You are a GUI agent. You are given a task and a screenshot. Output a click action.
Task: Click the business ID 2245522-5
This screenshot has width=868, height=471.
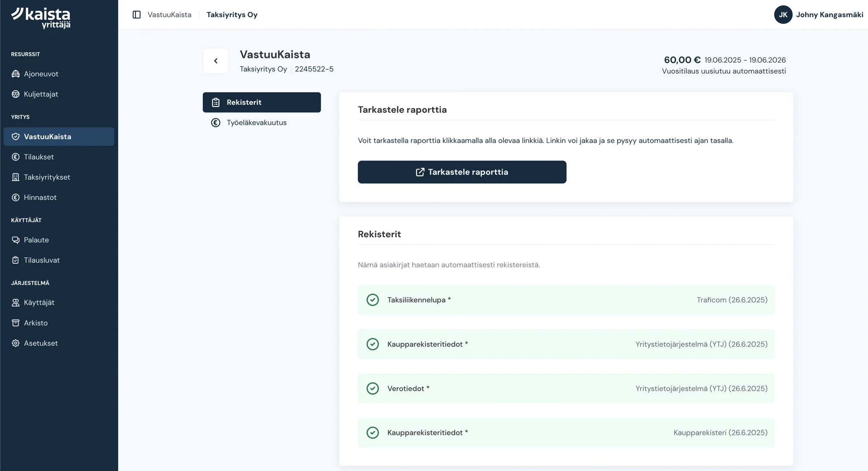[314, 69]
